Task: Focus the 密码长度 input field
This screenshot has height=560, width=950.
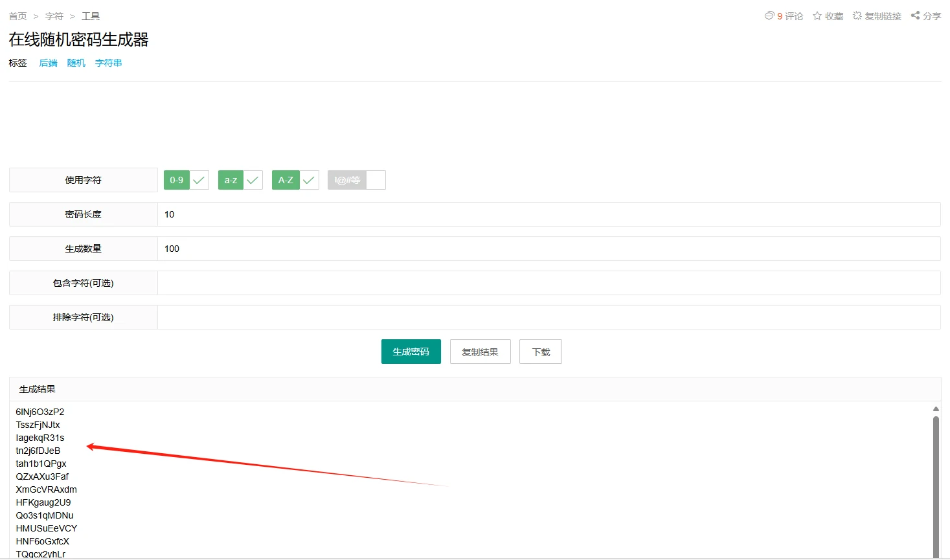Action: tap(549, 214)
